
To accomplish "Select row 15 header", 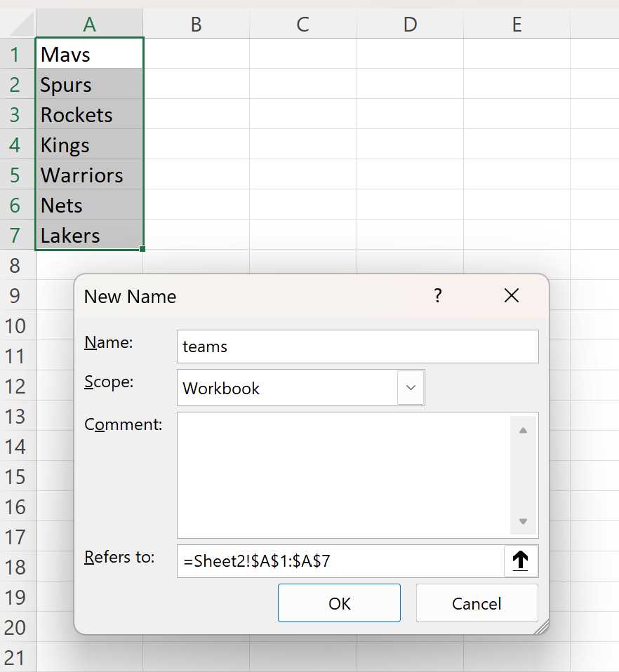I will 18,476.
